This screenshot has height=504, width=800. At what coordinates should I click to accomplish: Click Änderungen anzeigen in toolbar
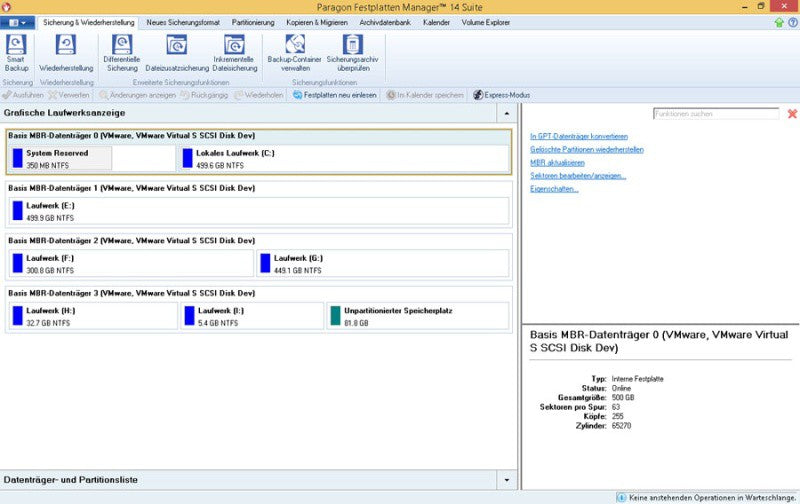(x=137, y=95)
